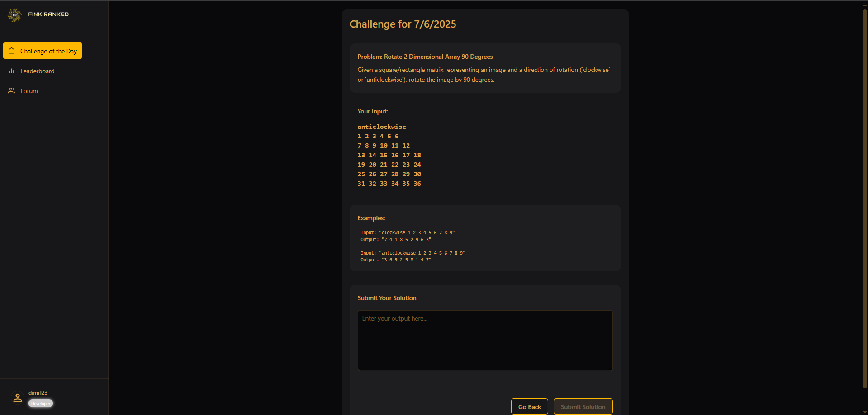The width and height of the screenshot is (868, 415).
Task: Click the vertical page scrollbar
Action: tap(865, 199)
